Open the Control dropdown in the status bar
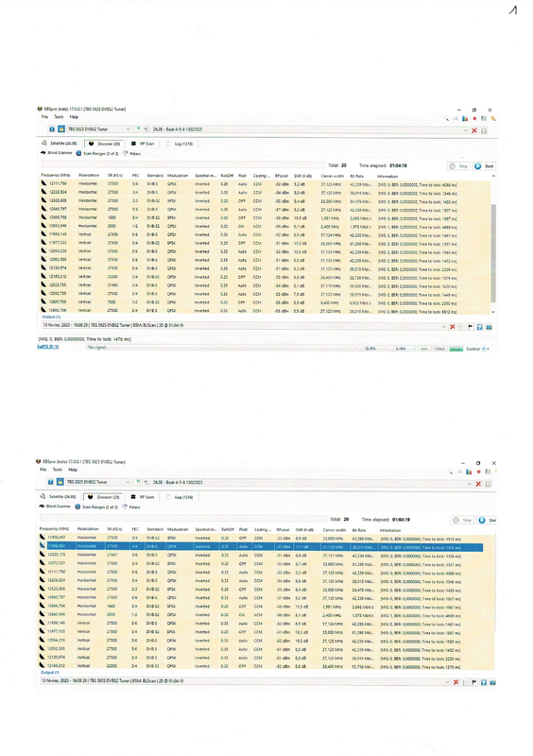Viewport: 533px width, 756px height. 477,349
